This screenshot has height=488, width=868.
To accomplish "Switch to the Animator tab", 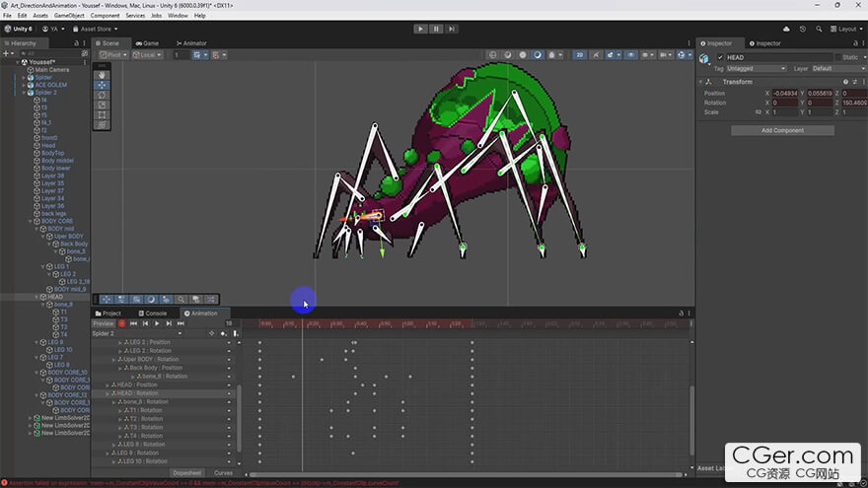I will point(191,43).
